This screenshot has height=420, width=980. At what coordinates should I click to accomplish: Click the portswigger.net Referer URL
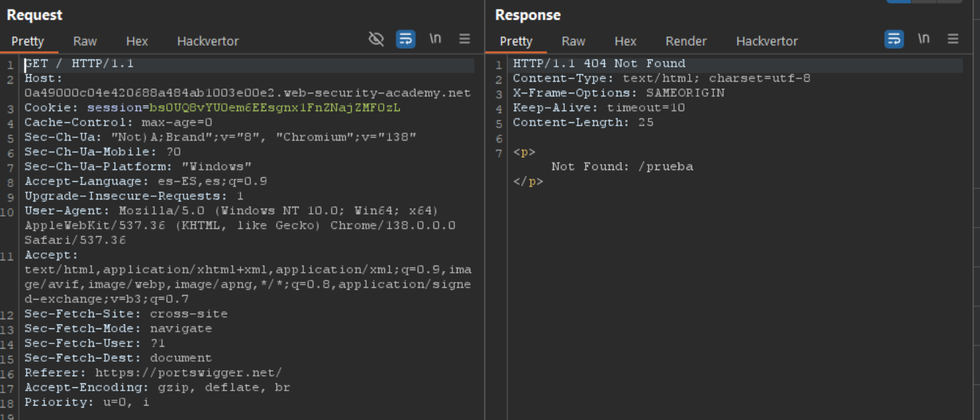click(188, 373)
